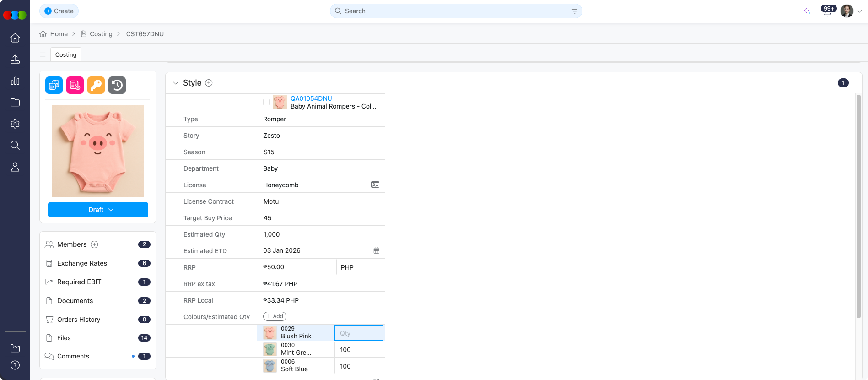Click the Blush Pink Qty input field

click(358, 333)
